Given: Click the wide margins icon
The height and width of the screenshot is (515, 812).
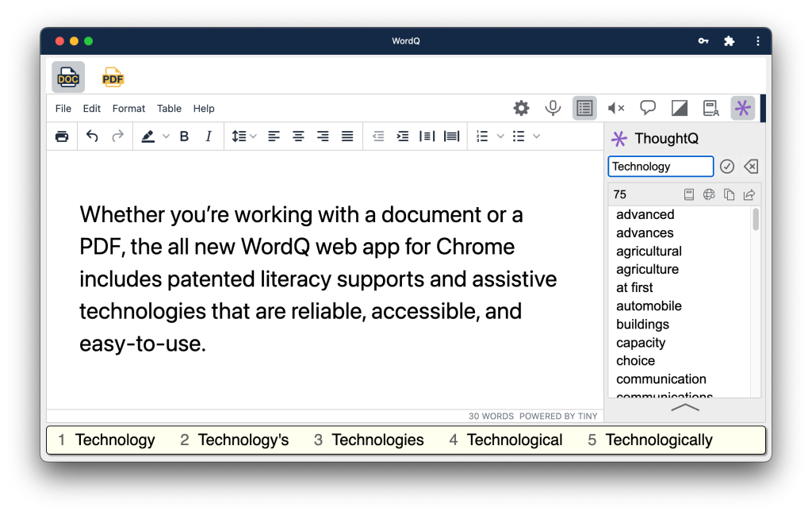Looking at the screenshot, I should 451,136.
